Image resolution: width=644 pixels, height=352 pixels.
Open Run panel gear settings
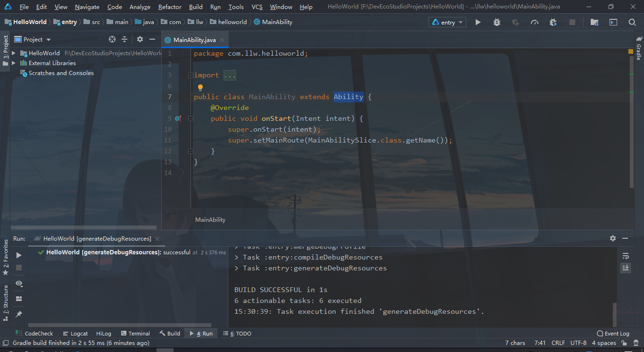[x=613, y=238]
